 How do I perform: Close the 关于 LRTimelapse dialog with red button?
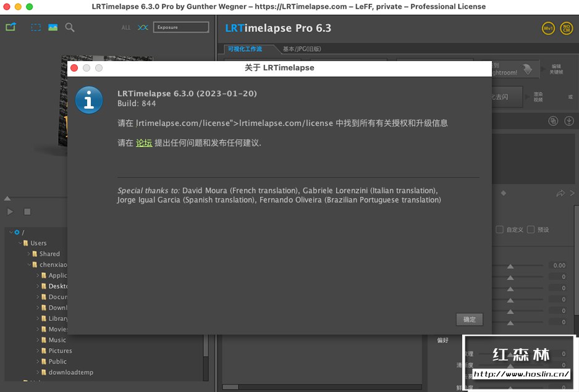click(x=74, y=68)
